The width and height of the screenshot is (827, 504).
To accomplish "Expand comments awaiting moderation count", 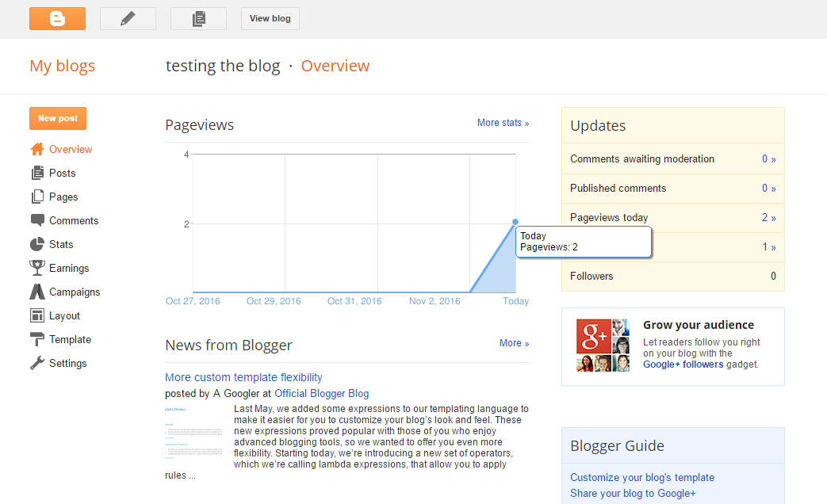I will tap(768, 159).
